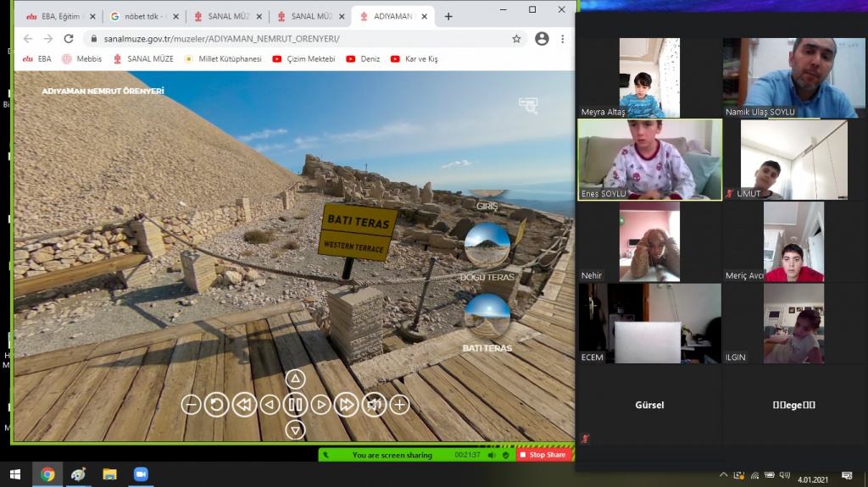The width and height of the screenshot is (868, 487).
Task: Open the SANAL MÜZE bookmark
Action: [143, 58]
